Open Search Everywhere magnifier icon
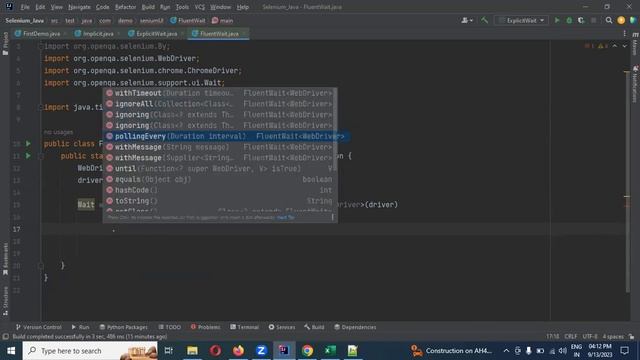640x360 pixels. (x=609, y=20)
